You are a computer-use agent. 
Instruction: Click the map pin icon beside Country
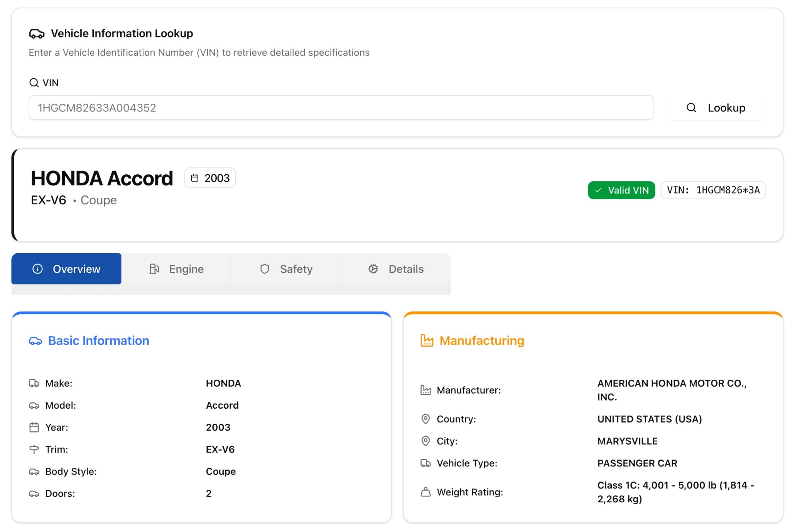tap(425, 419)
